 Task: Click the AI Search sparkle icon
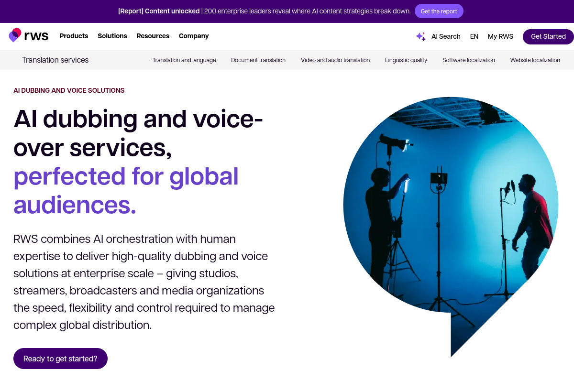pos(420,36)
